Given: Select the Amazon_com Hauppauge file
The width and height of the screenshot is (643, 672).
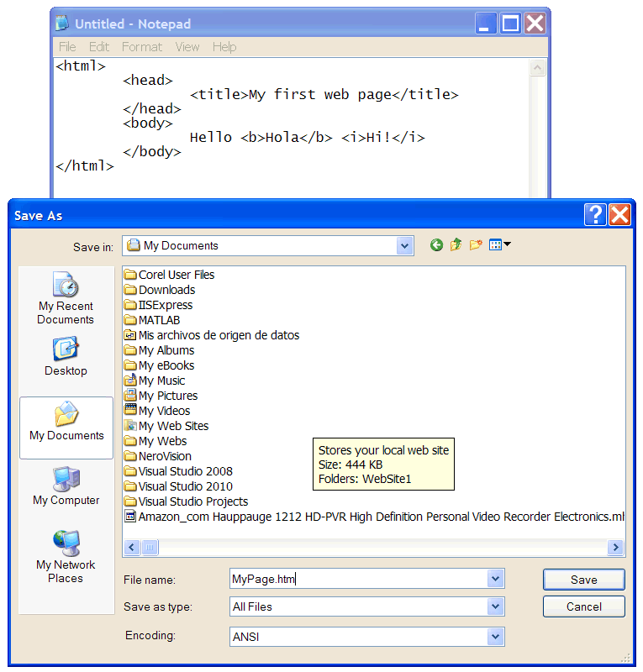Looking at the screenshot, I should point(374,517).
